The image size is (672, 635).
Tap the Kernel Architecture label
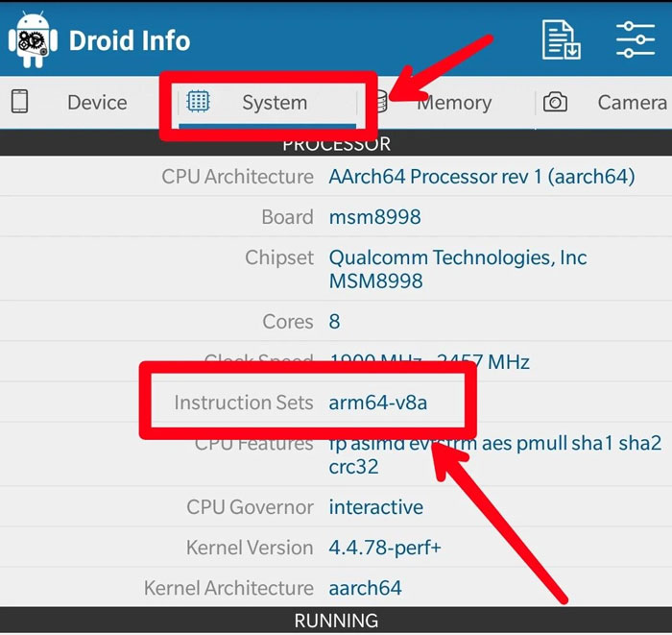228,588
